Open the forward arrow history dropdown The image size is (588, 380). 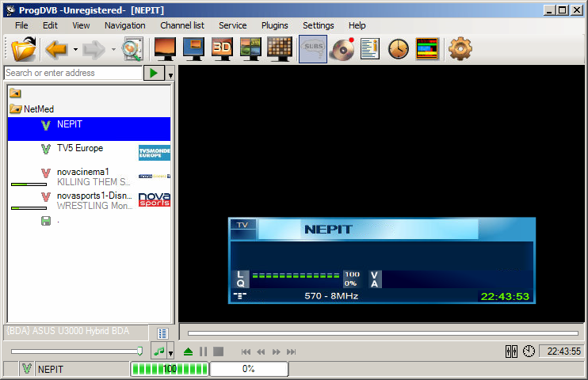(x=113, y=49)
